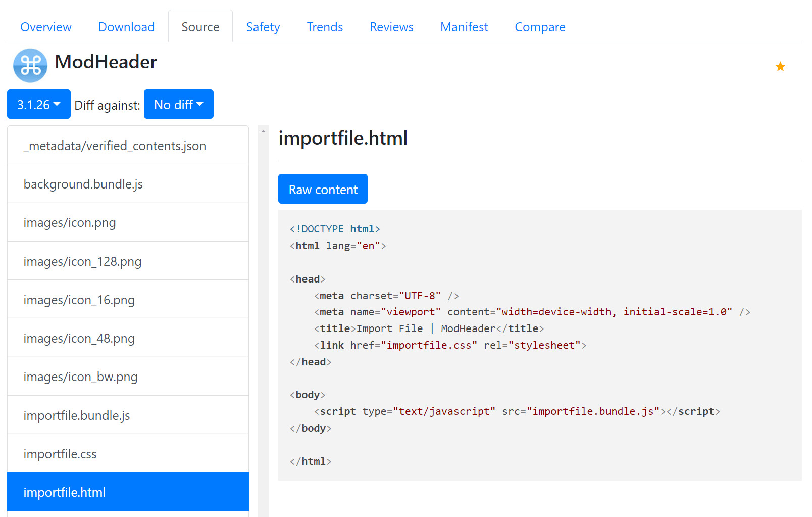Open images/icon_48.png file
The width and height of the screenshot is (812, 517).
point(128,338)
